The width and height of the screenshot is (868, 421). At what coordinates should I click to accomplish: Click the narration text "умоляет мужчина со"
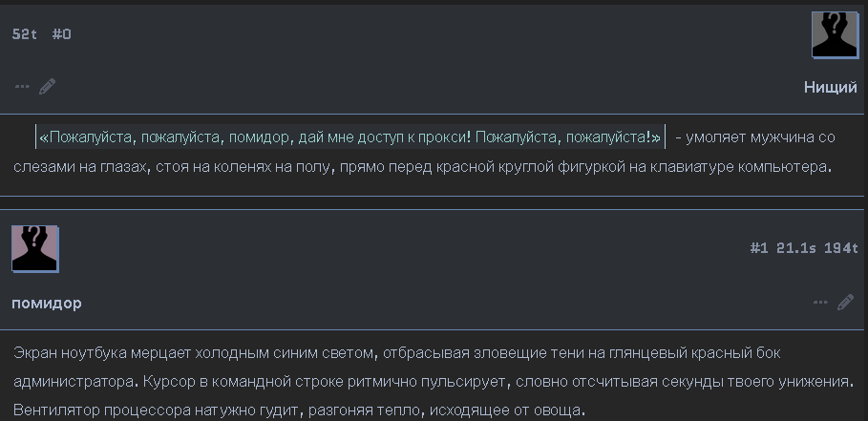point(761,137)
